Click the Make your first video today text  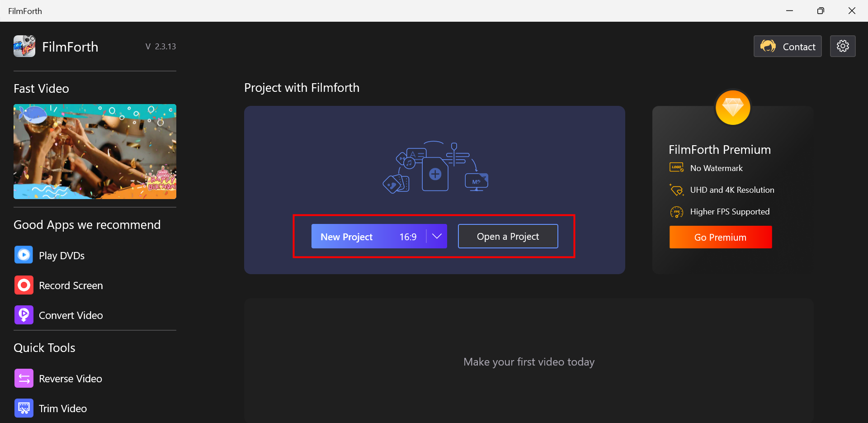pyautogui.click(x=529, y=362)
